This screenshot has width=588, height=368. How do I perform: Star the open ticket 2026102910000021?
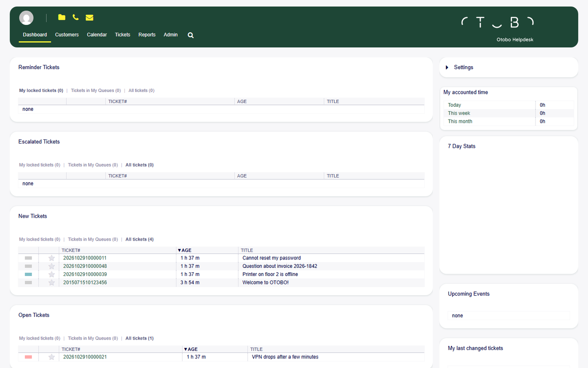tap(51, 357)
